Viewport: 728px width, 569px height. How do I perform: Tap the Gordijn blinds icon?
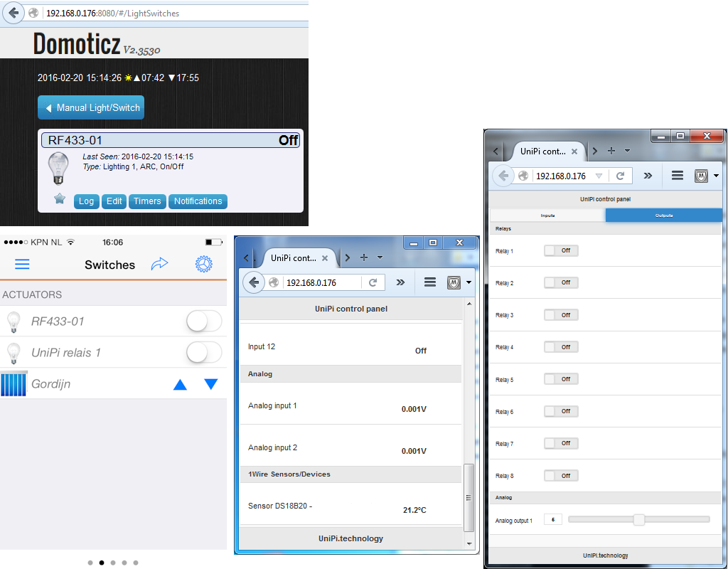(x=14, y=384)
